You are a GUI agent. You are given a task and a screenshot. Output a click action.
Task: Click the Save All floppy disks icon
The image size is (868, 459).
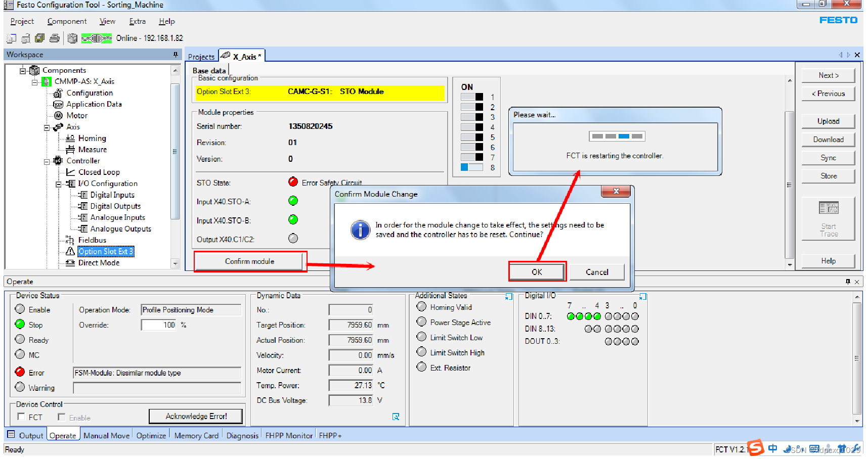coord(39,38)
